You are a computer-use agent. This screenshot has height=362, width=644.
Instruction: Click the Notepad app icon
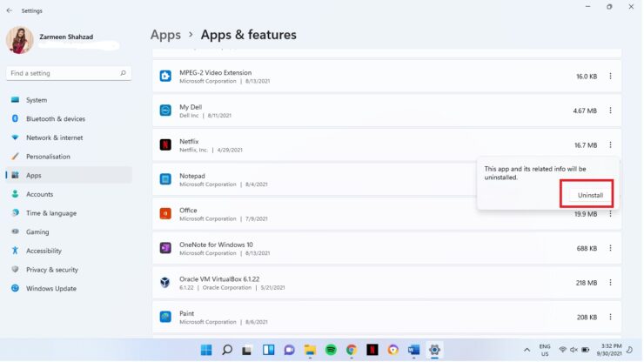165,179
